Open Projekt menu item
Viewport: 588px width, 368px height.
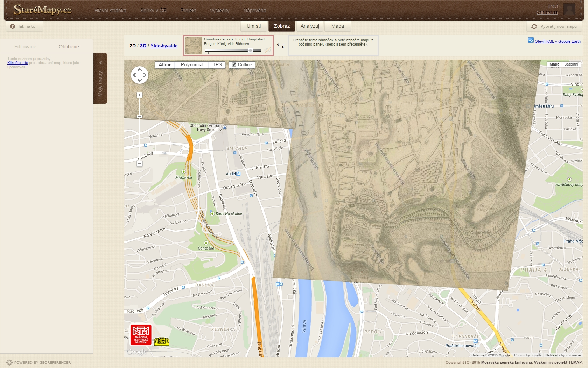[188, 11]
